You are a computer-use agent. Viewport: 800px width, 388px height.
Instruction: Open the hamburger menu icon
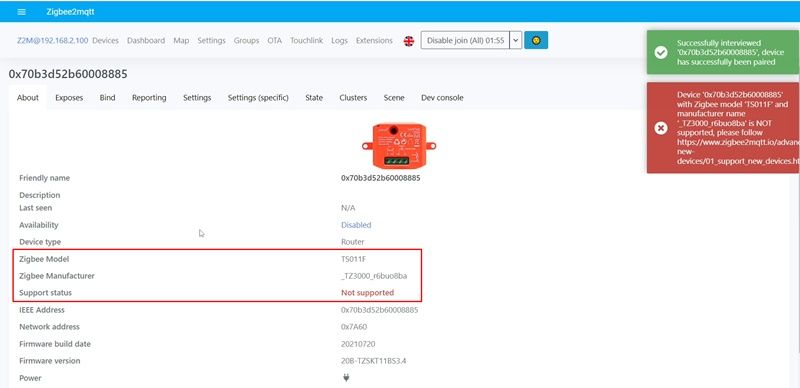[x=21, y=12]
